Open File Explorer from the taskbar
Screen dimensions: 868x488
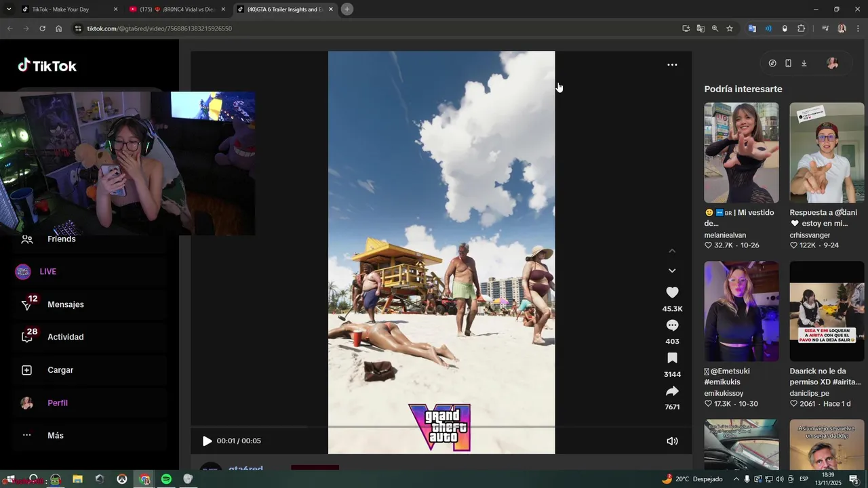pos(77,479)
